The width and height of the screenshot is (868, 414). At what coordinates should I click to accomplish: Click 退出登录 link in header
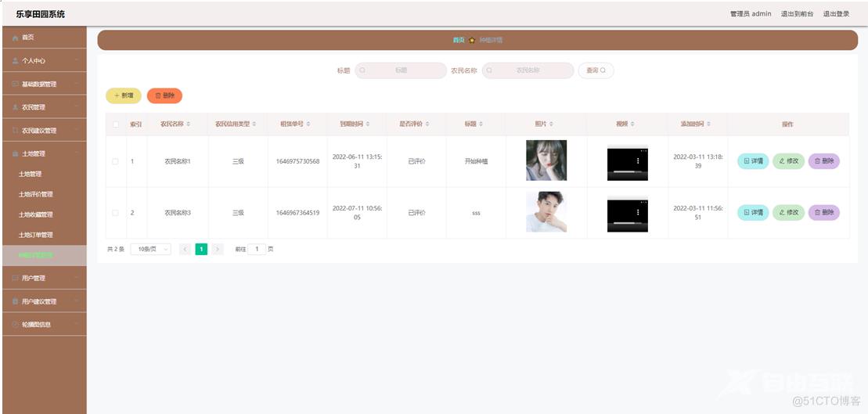tap(836, 14)
